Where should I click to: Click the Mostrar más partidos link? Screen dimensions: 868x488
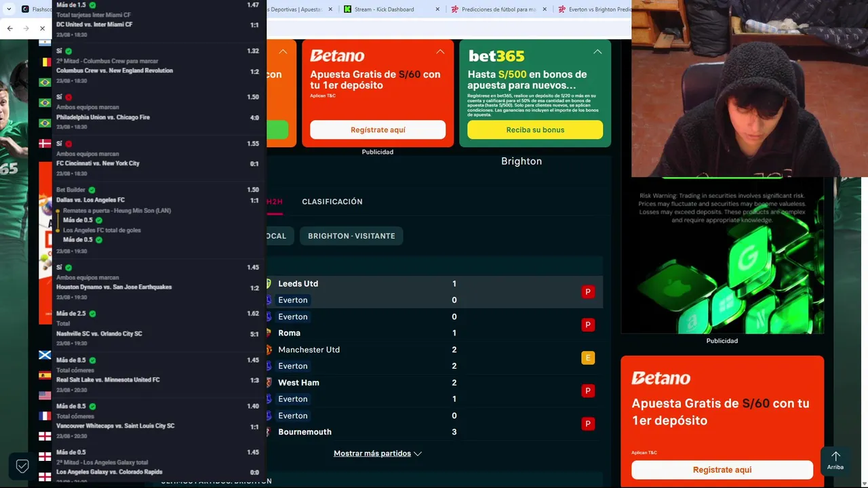pyautogui.click(x=372, y=453)
